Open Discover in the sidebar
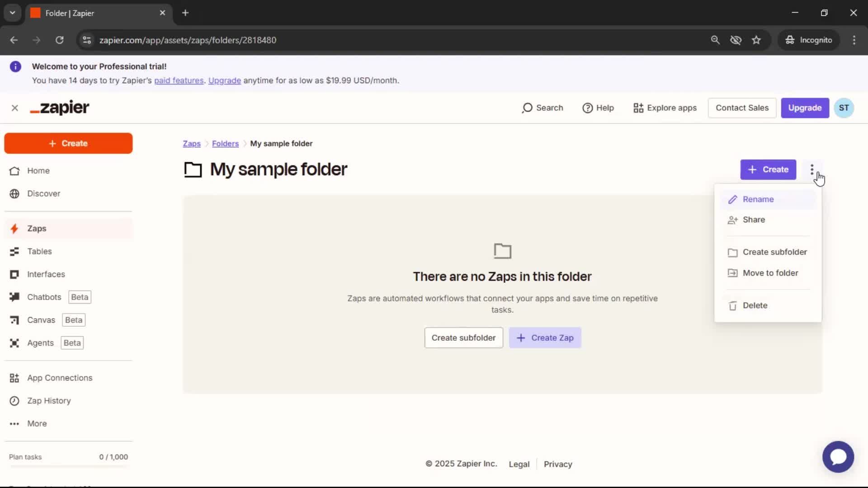Screen dimensions: 868x488 [x=68, y=193]
